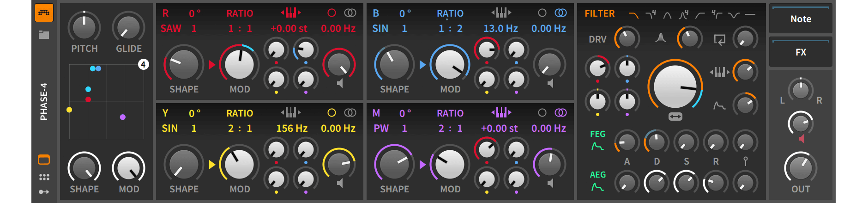Click the large filter cutoff knob
The image size is (868, 203).
pos(675,86)
